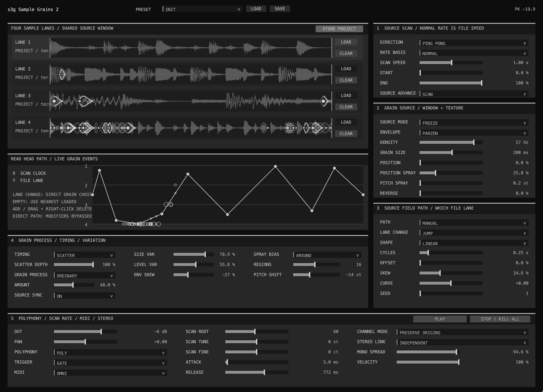Click the SCATTER DEPTH slider

click(74, 264)
